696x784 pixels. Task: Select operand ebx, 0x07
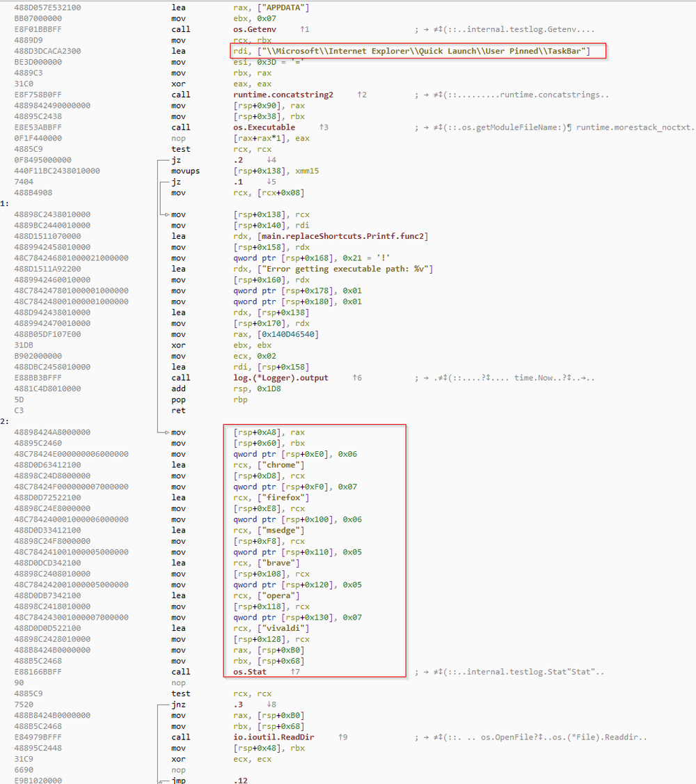click(x=254, y=19)
